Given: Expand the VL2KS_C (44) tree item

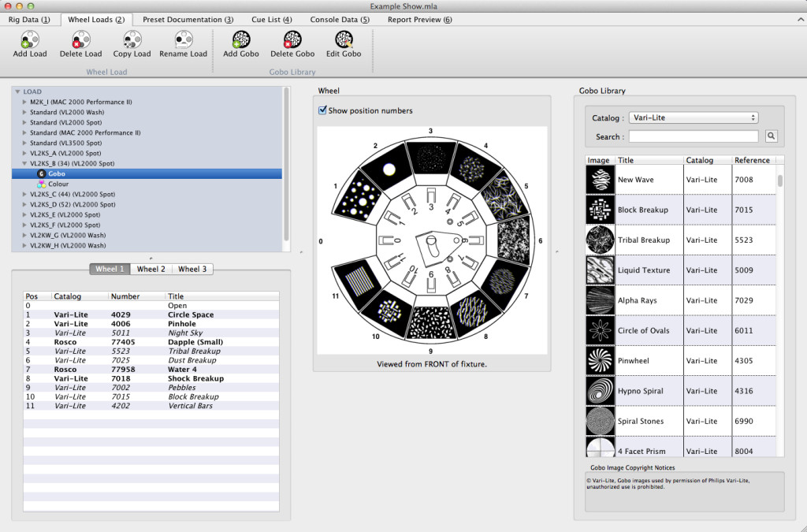Looking at the screenshot, I should [x=24, y=194].
